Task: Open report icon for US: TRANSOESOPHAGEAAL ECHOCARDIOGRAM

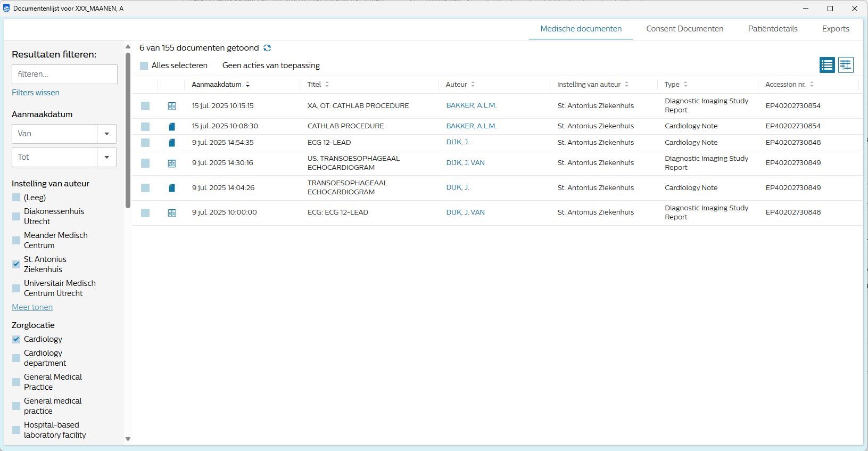Action: 172,163
